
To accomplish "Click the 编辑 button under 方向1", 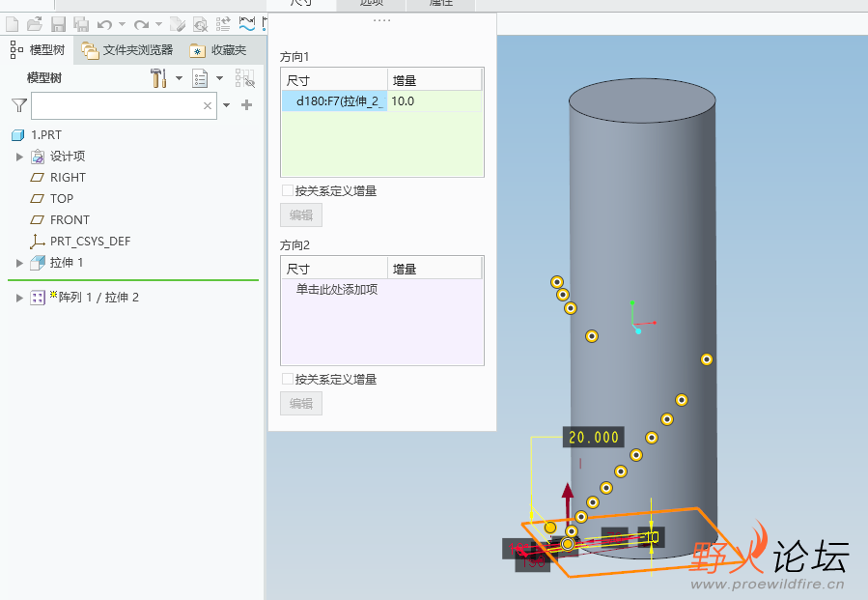I will coord(301,215).
